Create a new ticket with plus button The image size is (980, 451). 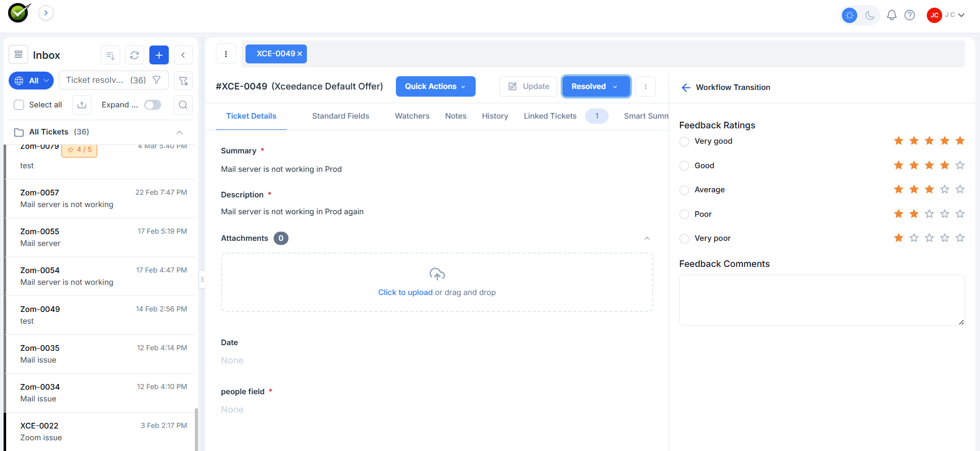click(159, 55)
